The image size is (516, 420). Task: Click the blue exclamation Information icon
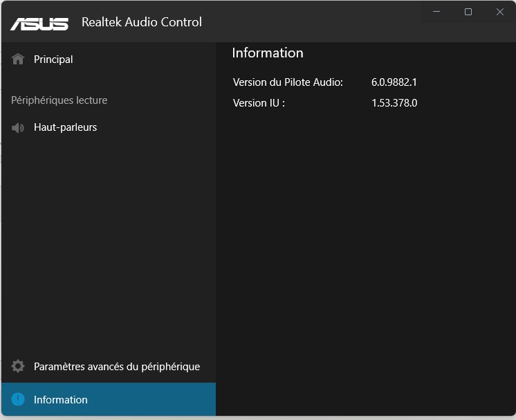(x=18, y=400)
